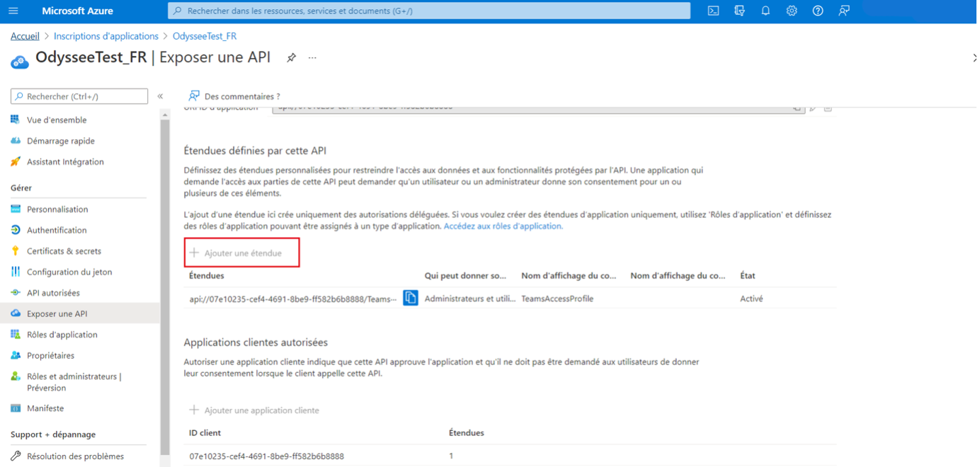Click the Configuration du jeton icon
This screenshot has width=980, height=467.
16,272
